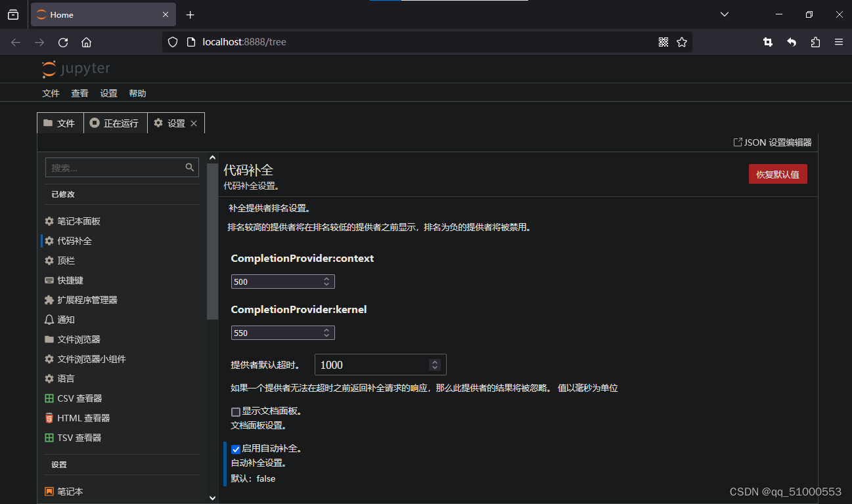Click the sidebar scroll down arrow
The height and width of the screenshot is (504, 852).
point(212,498)
